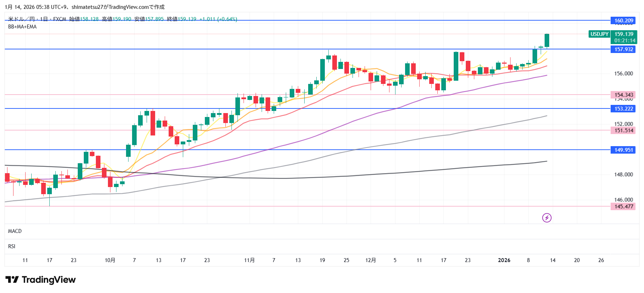This screenshot has width=644, height=293.
Task: Click the TradingView logo
Action: pyautogui.click(x=40, y=280)
